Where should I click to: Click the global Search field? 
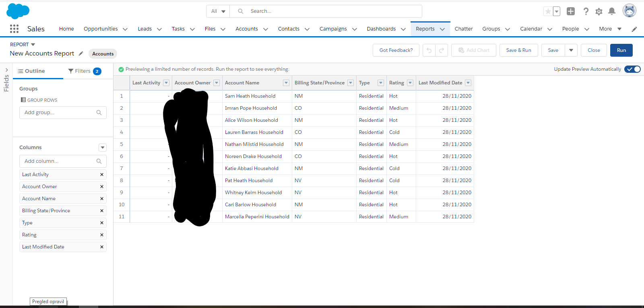326,11
